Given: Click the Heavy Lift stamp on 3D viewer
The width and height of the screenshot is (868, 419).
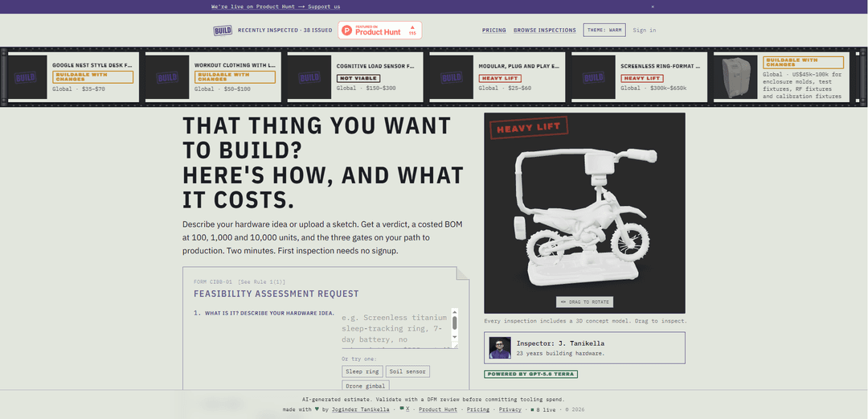Looking at the screenshot, I should click(529, 129).
